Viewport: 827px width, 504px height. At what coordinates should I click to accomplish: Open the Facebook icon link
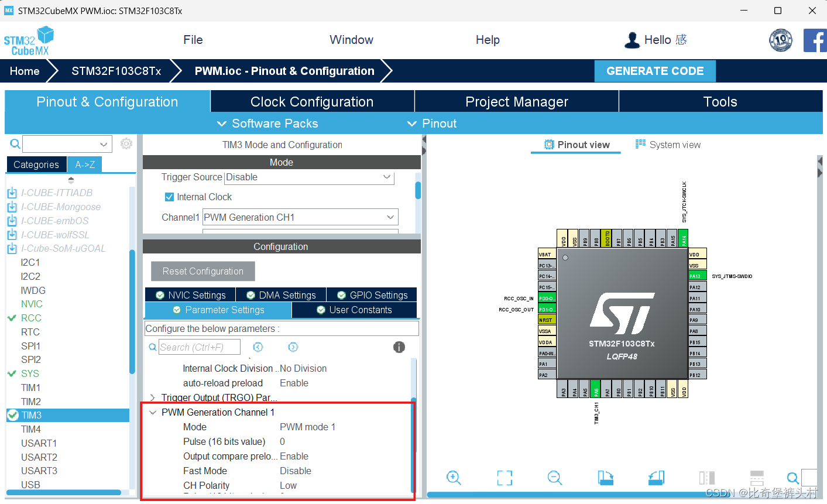click(x=815, y=40)
